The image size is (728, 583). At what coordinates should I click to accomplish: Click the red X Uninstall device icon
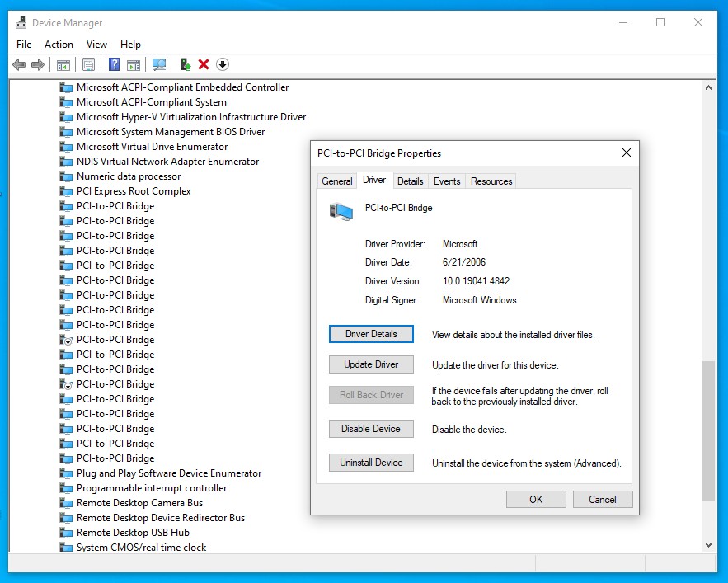(204, 64)
